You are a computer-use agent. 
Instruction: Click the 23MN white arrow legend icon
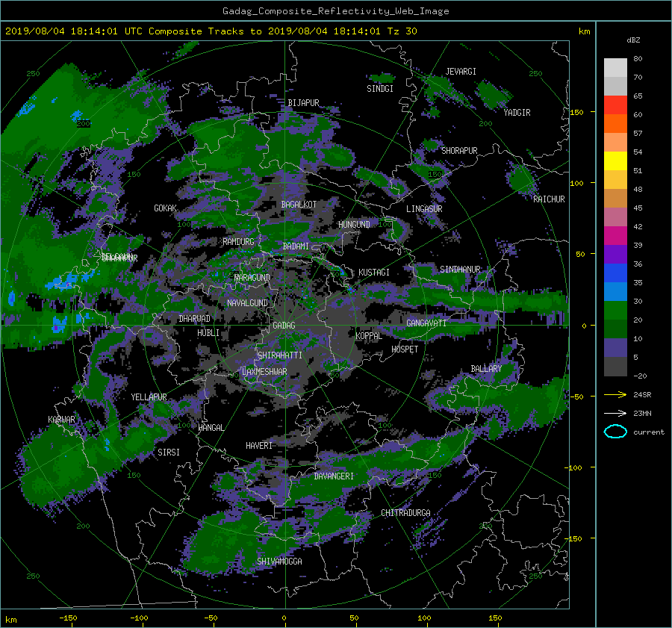point(615,413)
